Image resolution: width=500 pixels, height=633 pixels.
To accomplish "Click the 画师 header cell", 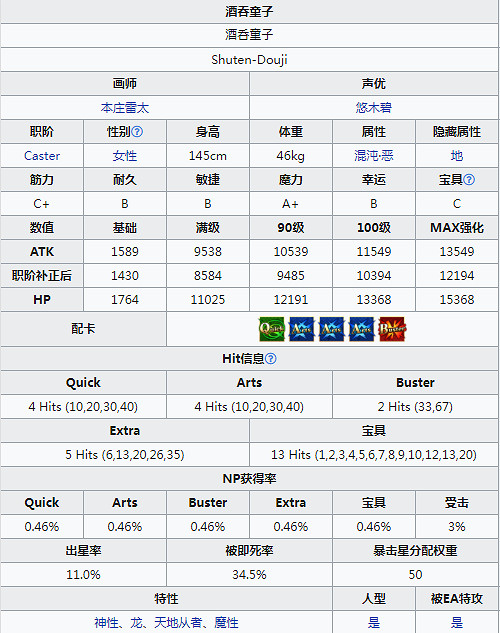I will point(125,84).
